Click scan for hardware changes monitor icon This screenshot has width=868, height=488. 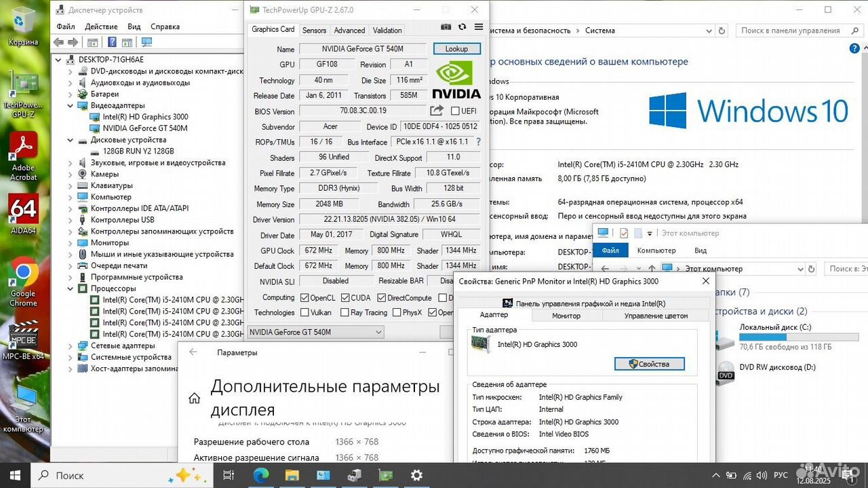coord(146,42)
